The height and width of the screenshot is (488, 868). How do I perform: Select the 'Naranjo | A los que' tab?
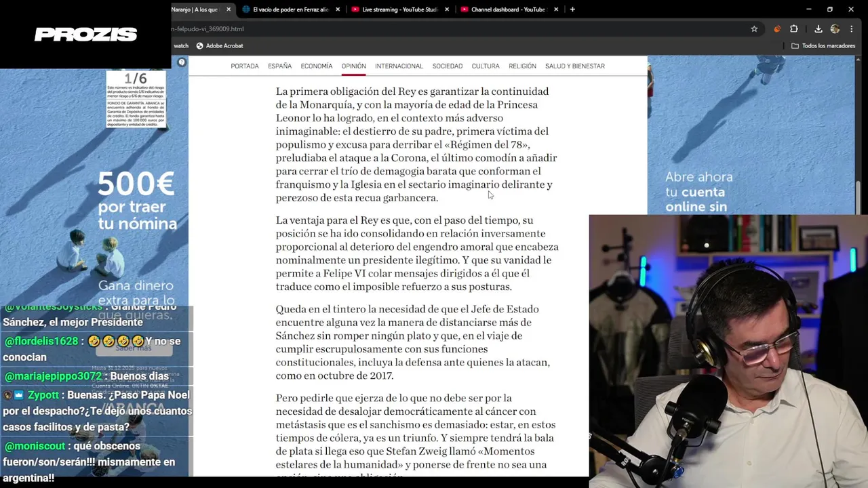195,9
